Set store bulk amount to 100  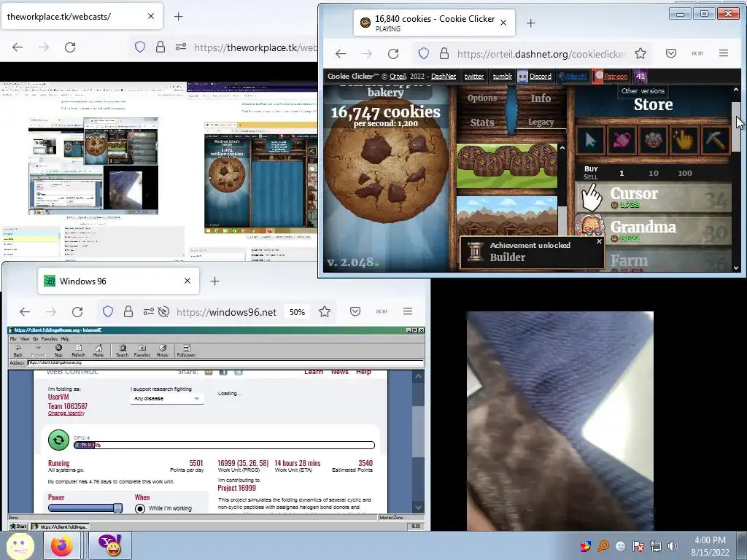684,174
